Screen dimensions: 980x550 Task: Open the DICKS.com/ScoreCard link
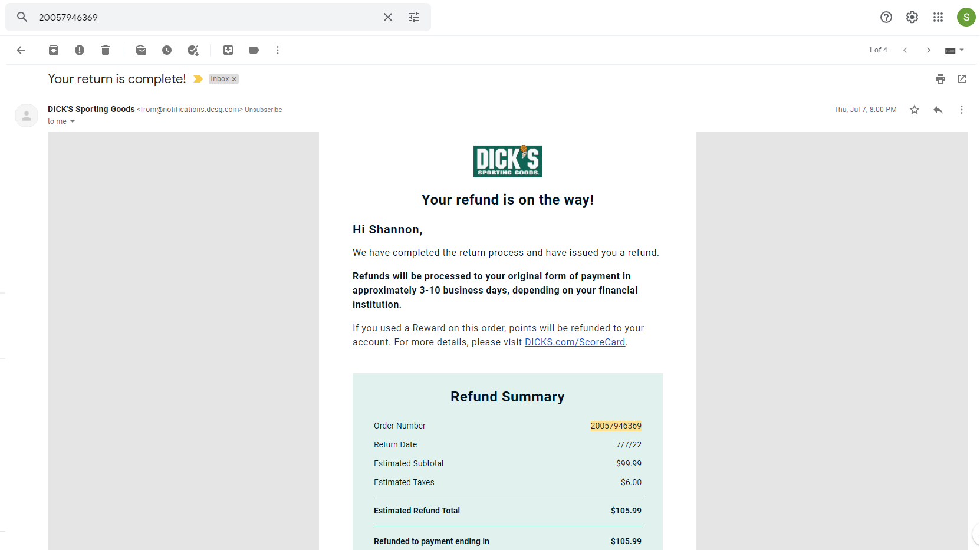(x=575, y=342)
